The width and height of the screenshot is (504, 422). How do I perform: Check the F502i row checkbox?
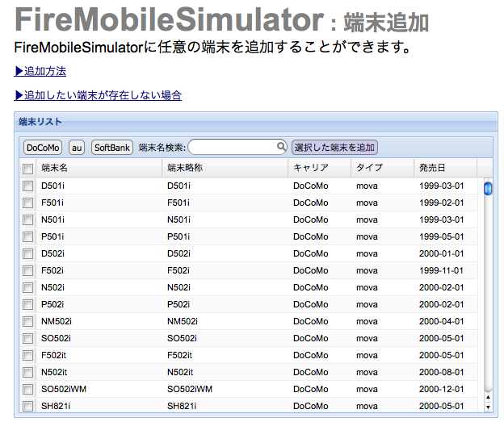pyautogui.click(x=28, y=271)
